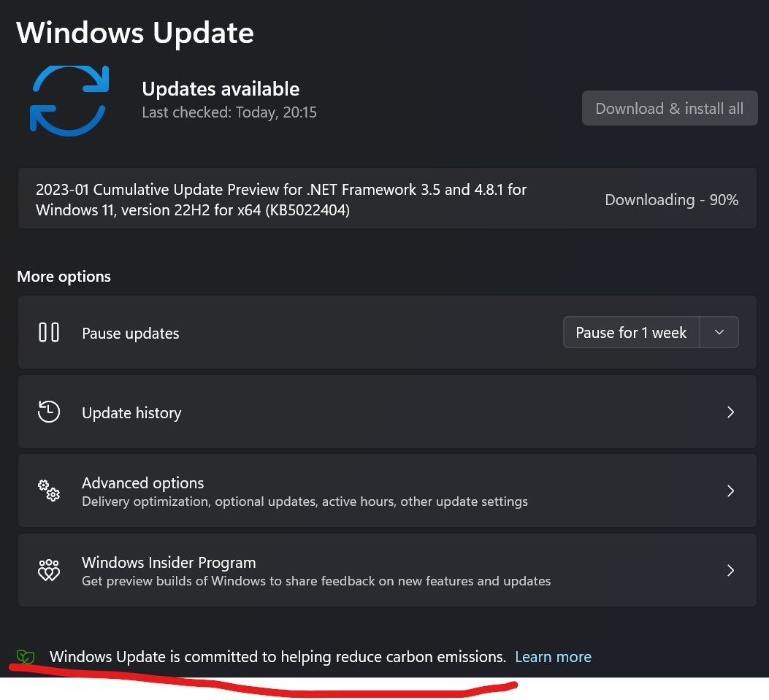Click the Last checked: Today, 20:15 text
Screen dimensions: 769x700
229,112
